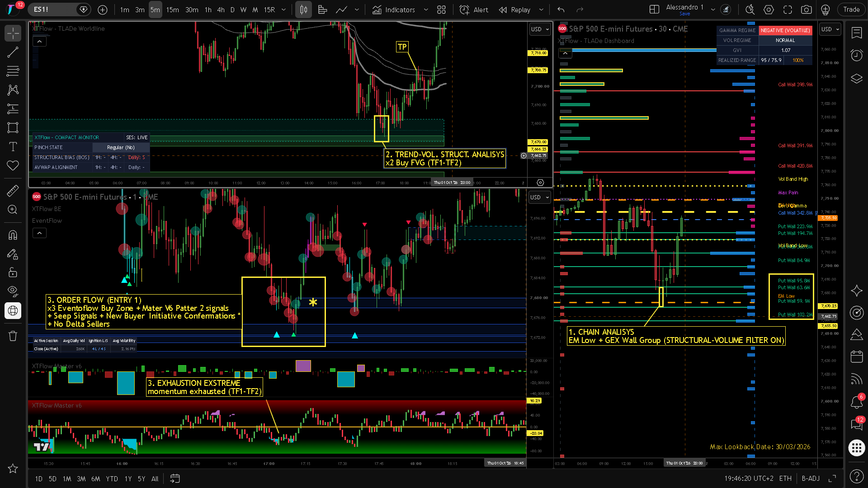
Task: Select the 1D date range
Action: [x=39, y=479]
